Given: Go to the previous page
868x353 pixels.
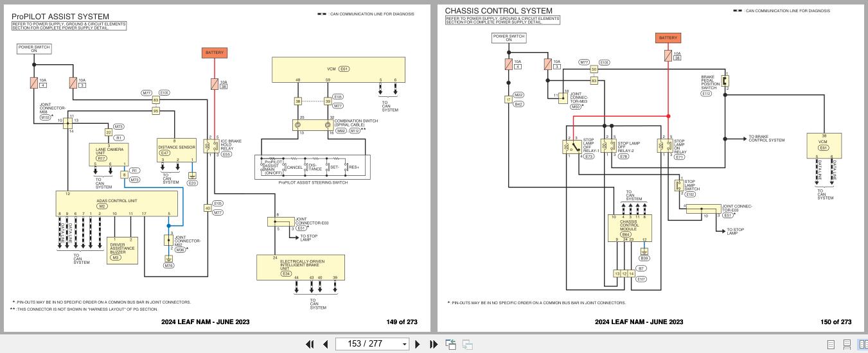Looking at the screenshot, I should point(325,344).
